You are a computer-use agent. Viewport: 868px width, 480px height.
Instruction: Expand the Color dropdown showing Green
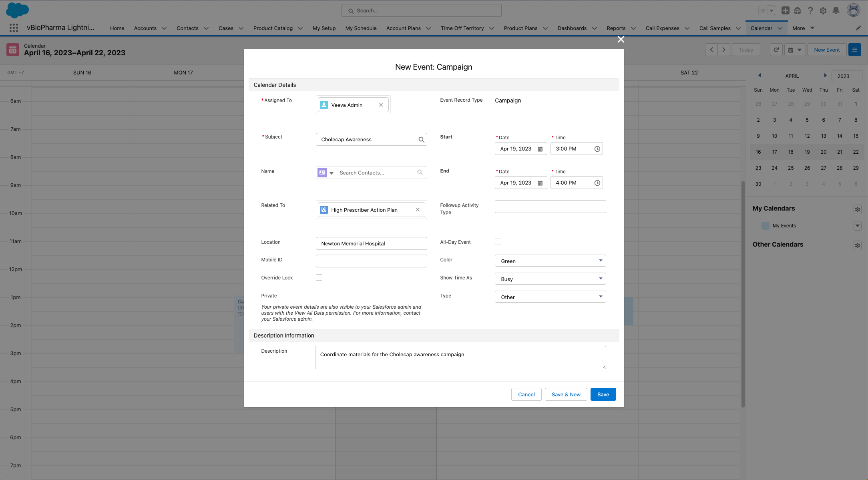550,261
